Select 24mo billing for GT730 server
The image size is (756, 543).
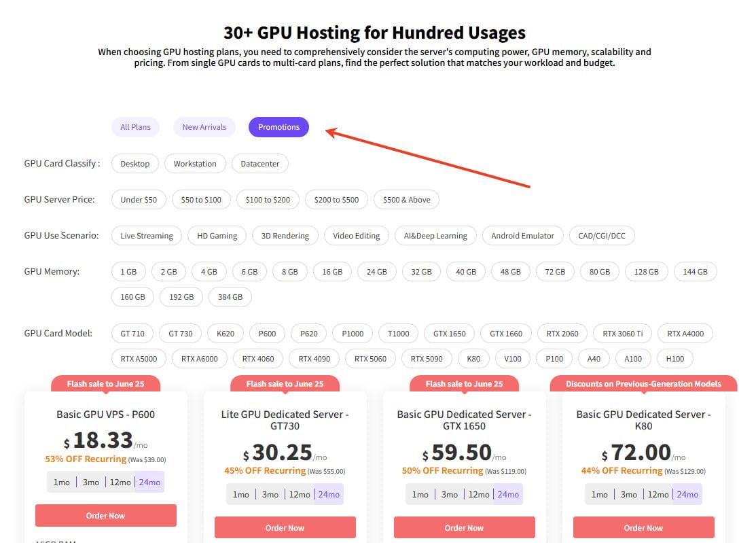click(x=329, y=494)
